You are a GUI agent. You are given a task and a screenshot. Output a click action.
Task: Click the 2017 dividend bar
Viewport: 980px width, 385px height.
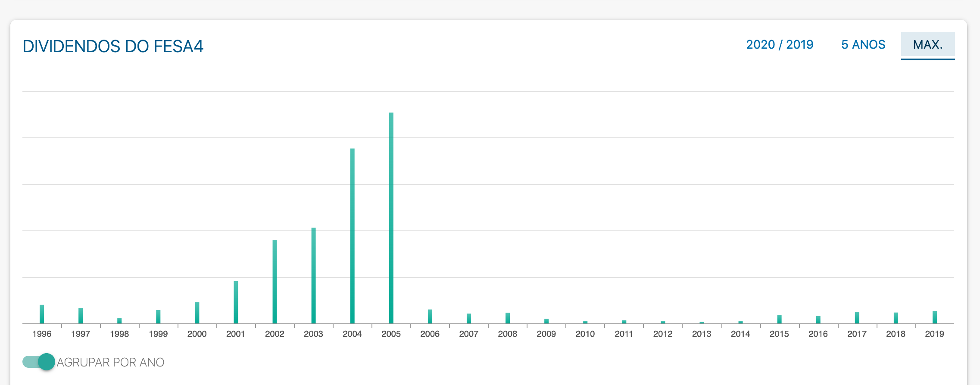857,317
